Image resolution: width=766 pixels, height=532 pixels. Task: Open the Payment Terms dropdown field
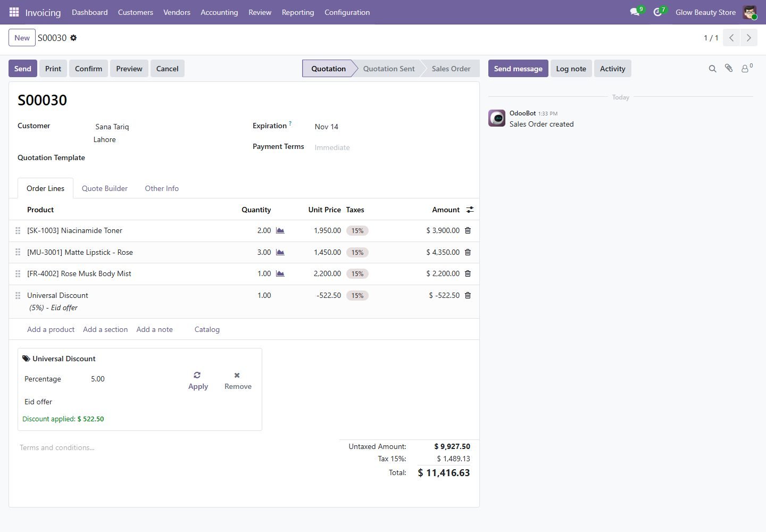point(391,147)
